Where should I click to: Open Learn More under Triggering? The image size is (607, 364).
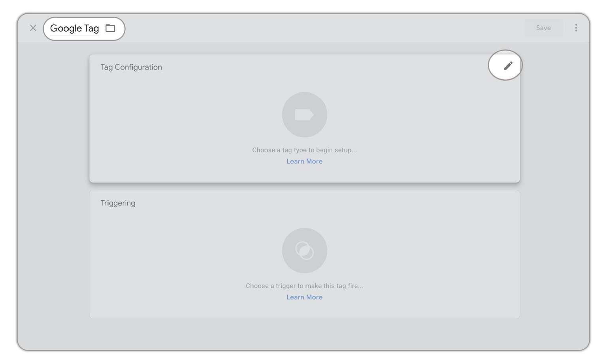click(305, 297)
